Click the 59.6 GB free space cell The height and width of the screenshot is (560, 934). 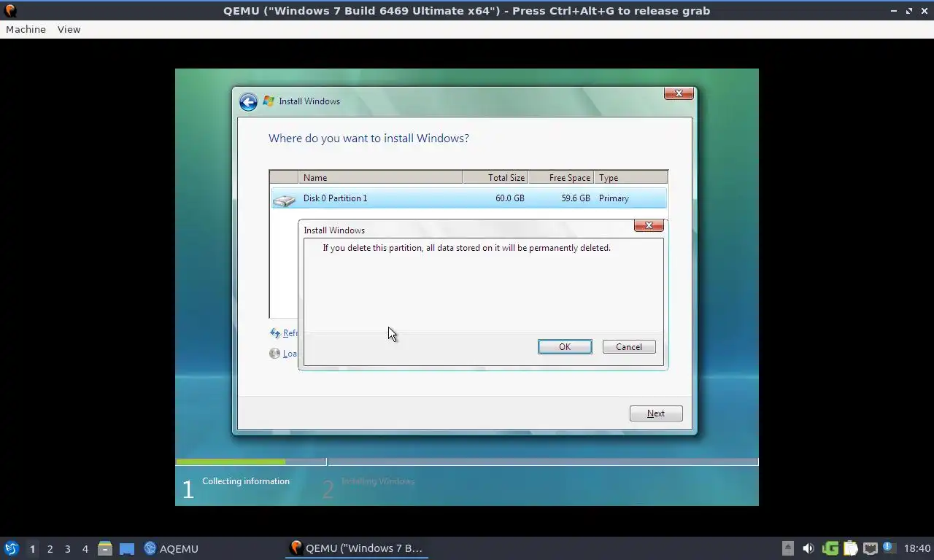click(576, 198)
